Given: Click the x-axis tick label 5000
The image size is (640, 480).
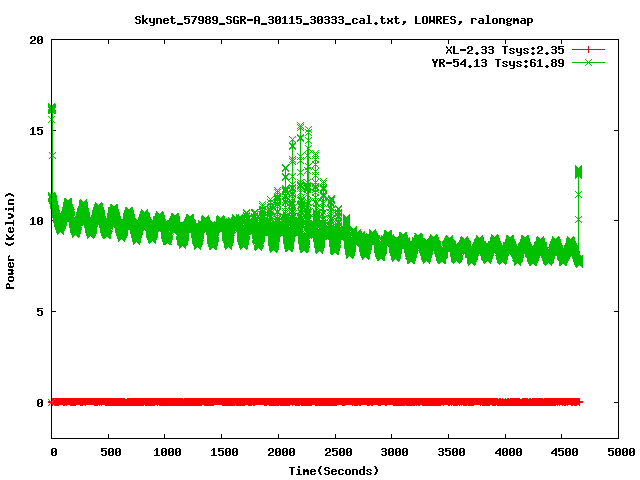Looking at the screenshot, I should click(621, 452).
